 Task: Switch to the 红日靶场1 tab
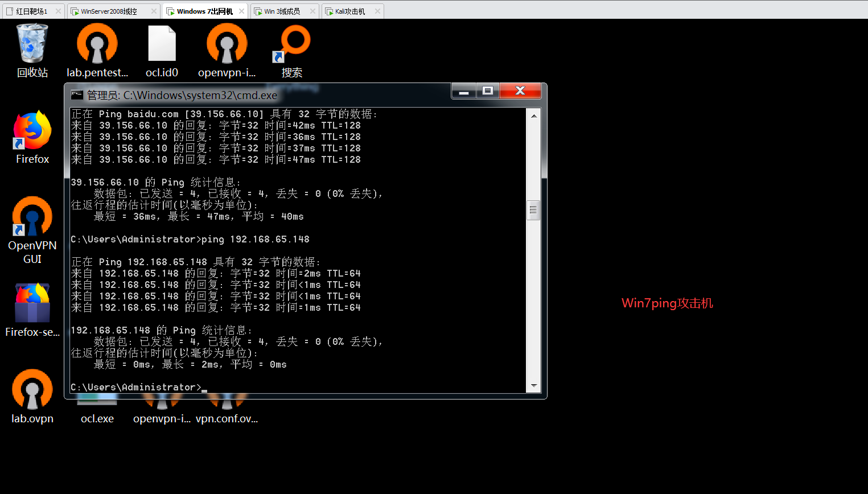tap(32, 11)
